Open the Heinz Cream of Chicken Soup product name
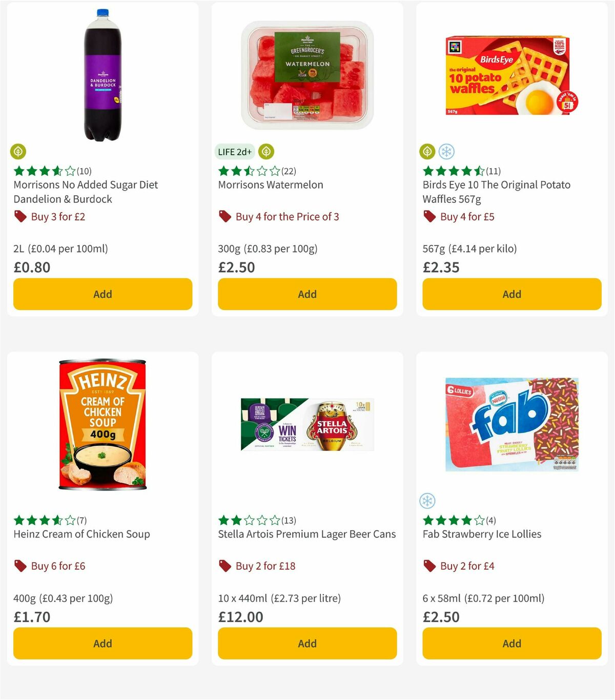Image resolution: width=615 pixels, height=700 pixels. tap(81, 534)
